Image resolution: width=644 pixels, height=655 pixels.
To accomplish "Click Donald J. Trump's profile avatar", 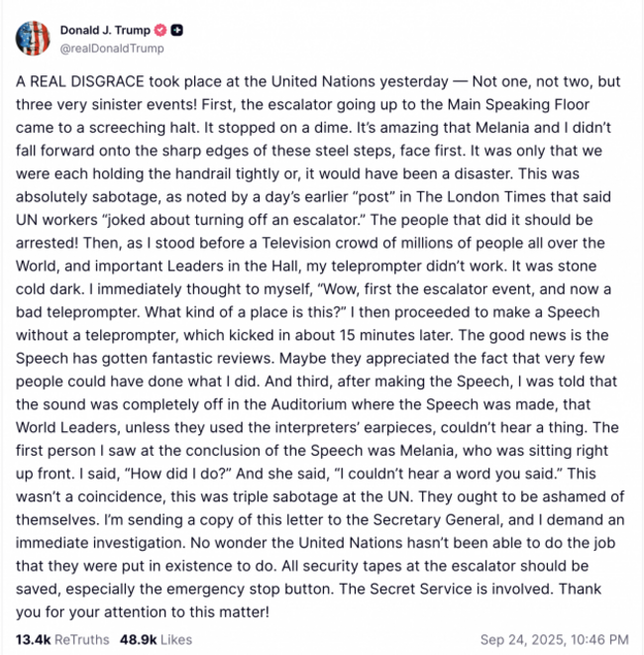I will tap(32, 38).
